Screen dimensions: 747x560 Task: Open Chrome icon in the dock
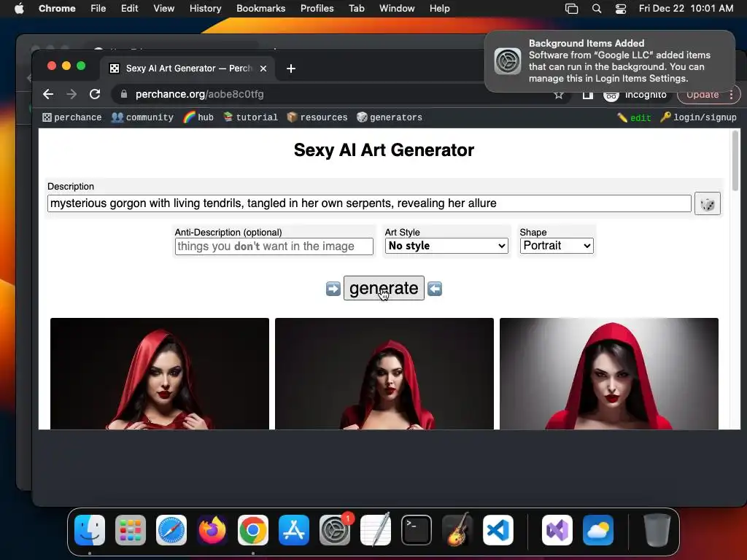253,530
